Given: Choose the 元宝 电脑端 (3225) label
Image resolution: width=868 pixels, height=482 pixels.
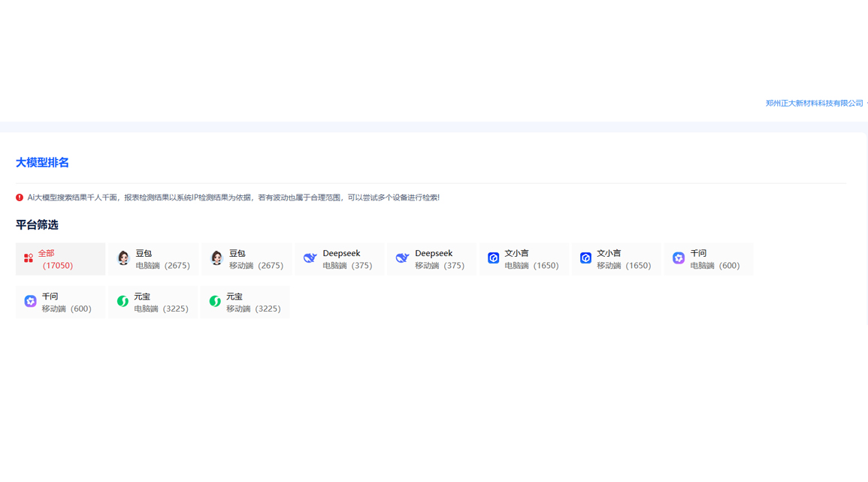Looking at the screenshot, I should point(161,303).
